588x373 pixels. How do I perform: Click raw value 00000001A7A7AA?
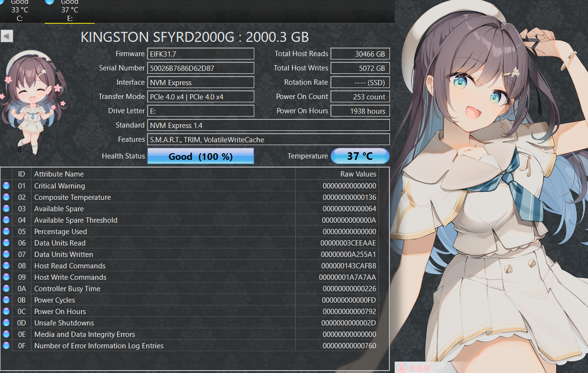pos(348,277)
